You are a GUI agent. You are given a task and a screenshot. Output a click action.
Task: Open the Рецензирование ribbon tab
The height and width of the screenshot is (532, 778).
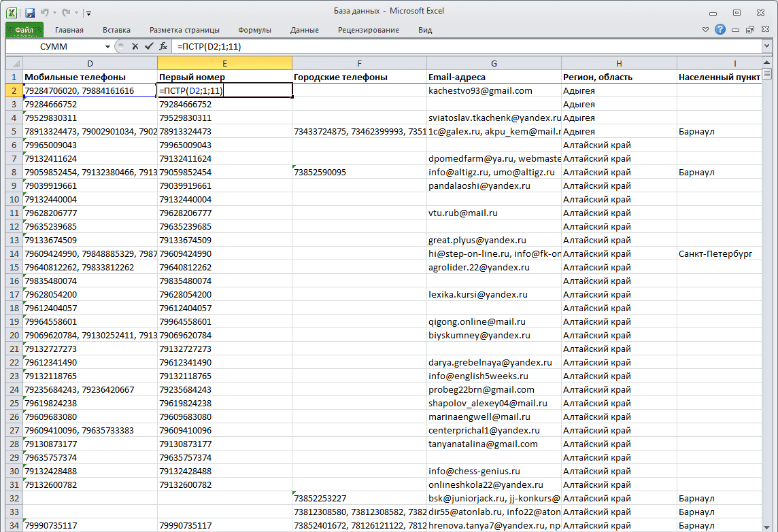[x=369, y=30]
